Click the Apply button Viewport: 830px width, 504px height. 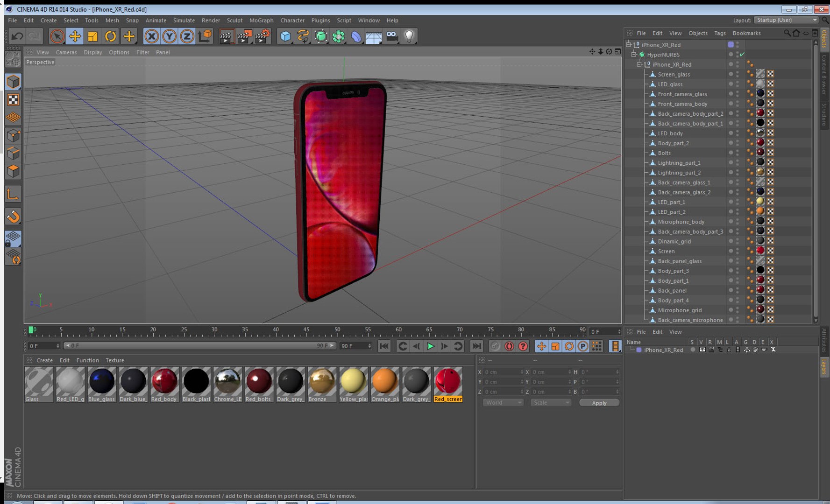(599, 403)
